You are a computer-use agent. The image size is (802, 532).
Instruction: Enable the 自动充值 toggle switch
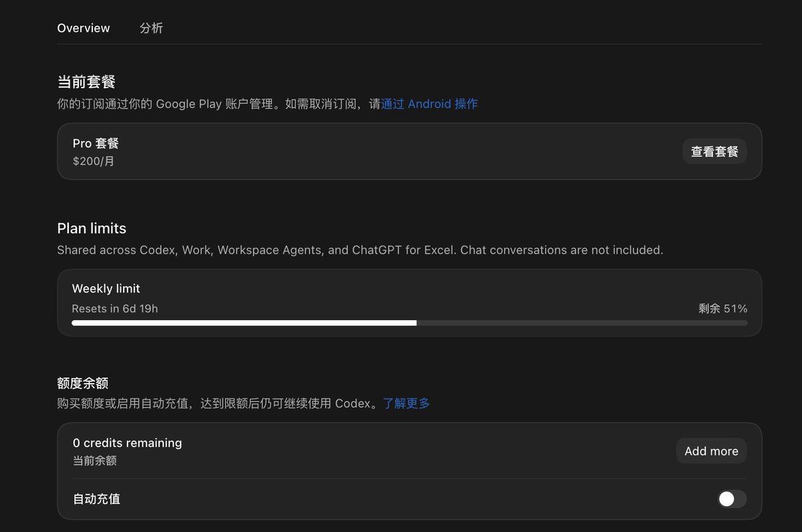coord(732,499)
